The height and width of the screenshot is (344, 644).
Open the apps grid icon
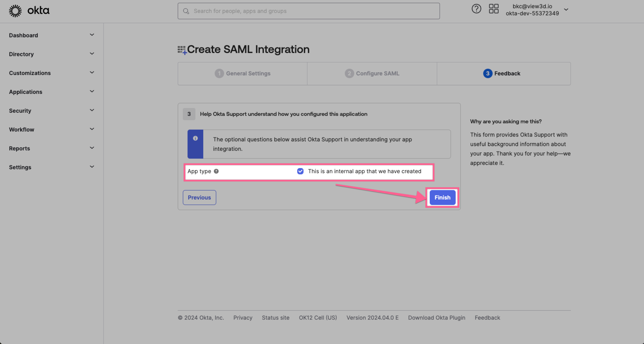click(494, 9)
